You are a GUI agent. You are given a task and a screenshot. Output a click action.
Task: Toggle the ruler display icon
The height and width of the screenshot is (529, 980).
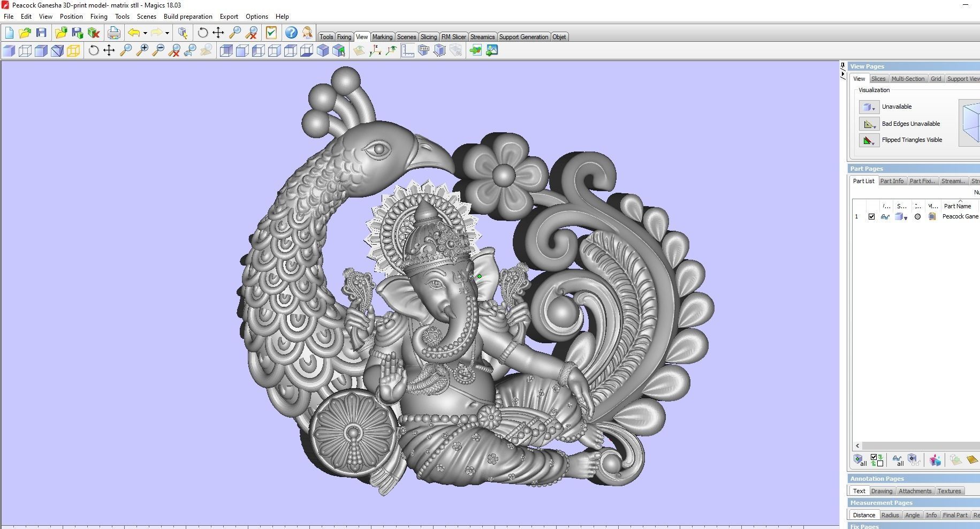[407, 50]
